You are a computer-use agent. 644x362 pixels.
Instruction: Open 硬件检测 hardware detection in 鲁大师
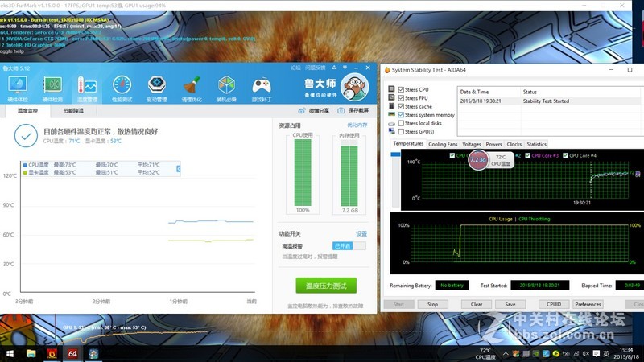tap(52, 88)
